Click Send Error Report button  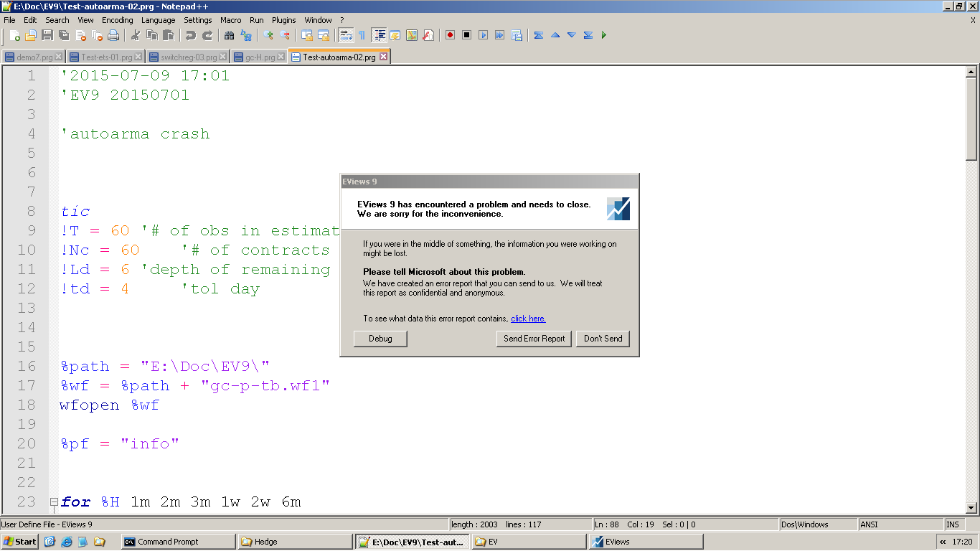click(x=534, y=339)
